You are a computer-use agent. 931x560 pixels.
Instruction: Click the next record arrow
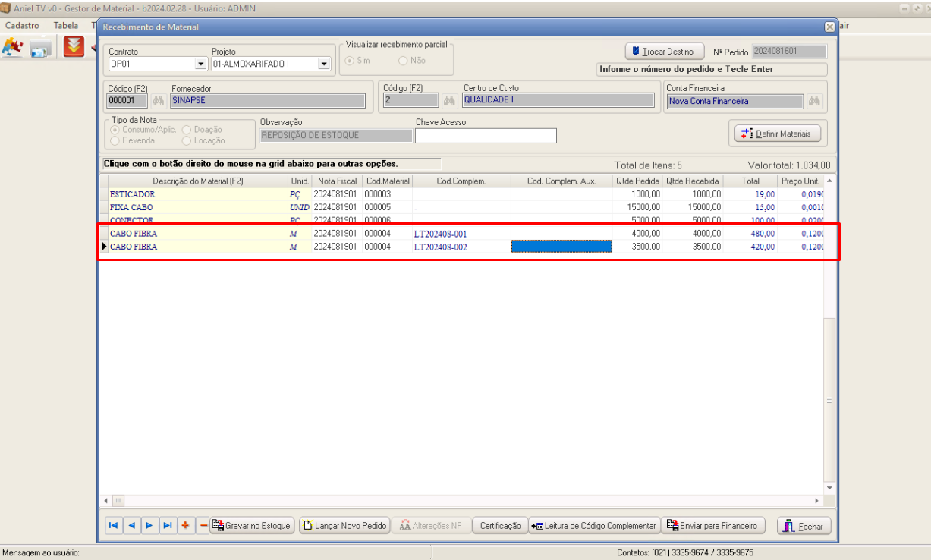[x=149, y=525]
